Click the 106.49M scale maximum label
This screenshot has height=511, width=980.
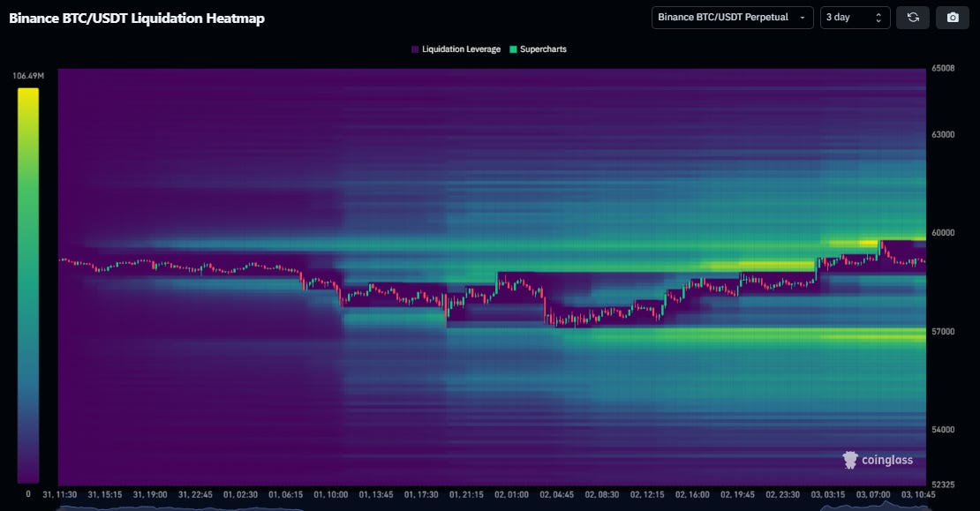point(28,76)
